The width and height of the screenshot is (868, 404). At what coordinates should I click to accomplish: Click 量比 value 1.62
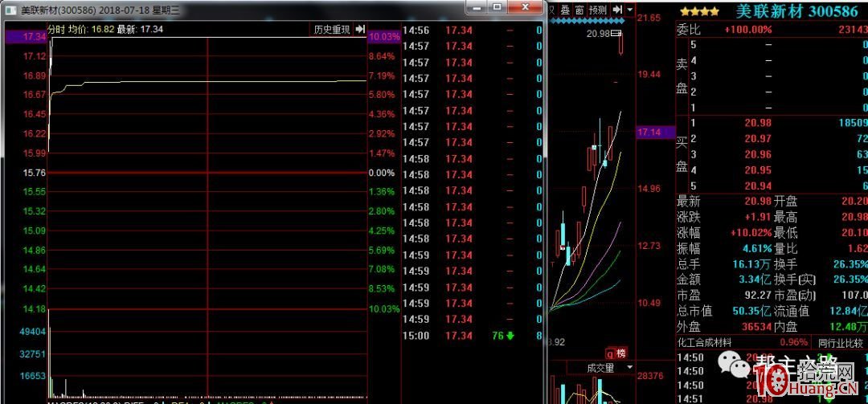(x=857, y=248)
